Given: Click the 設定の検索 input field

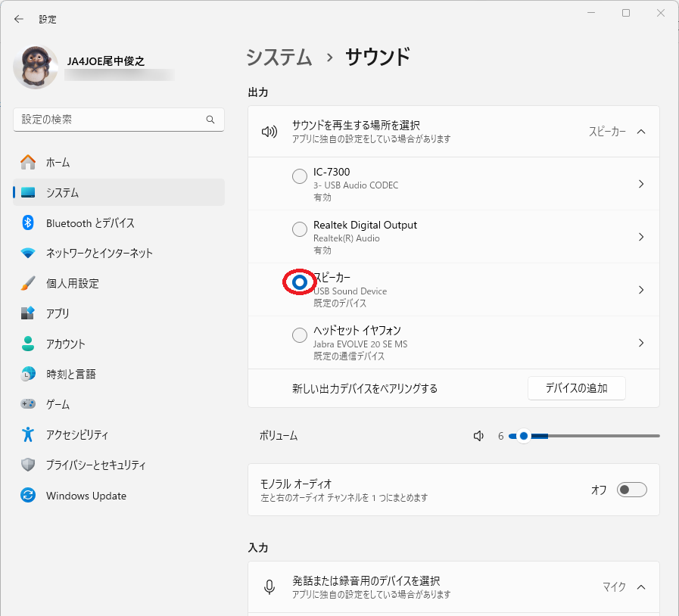Looking at the screenshot, I should tap(119, 120).
